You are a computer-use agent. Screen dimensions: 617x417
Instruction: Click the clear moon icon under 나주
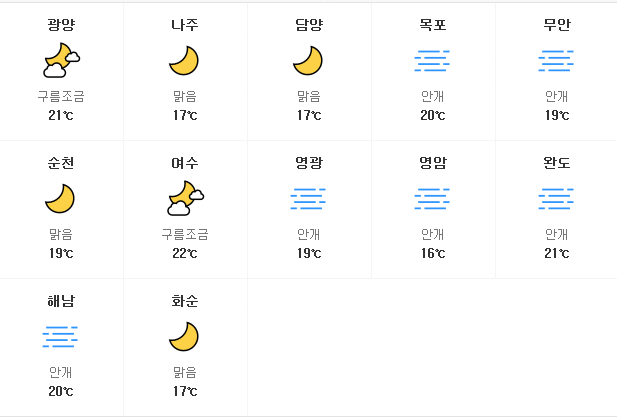(x=184, y=61)
